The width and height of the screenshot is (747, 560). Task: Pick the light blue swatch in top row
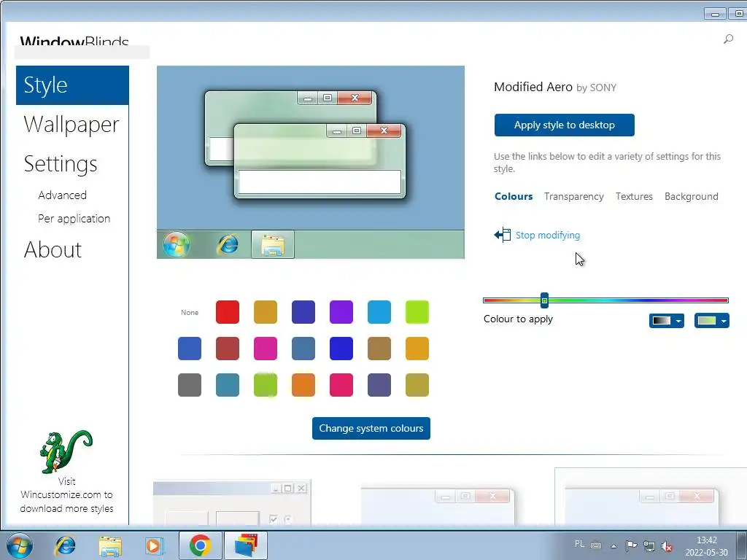(x=379, y=312)
